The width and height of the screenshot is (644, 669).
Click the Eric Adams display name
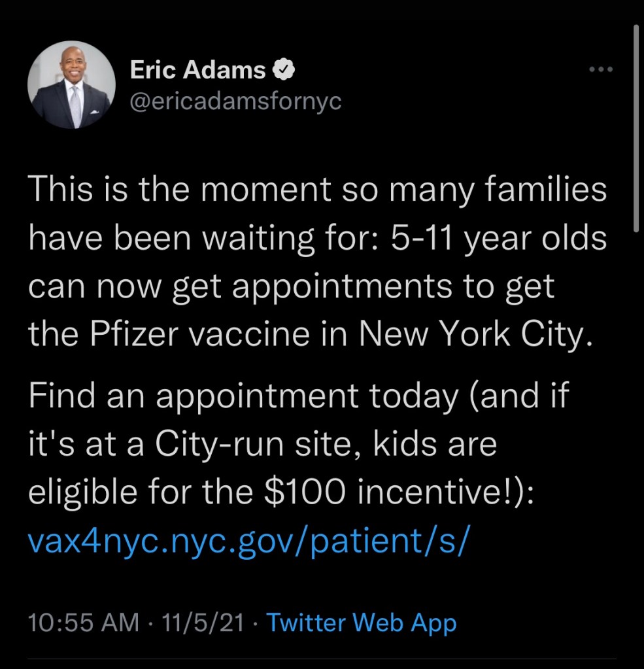[x=198, y=70]
